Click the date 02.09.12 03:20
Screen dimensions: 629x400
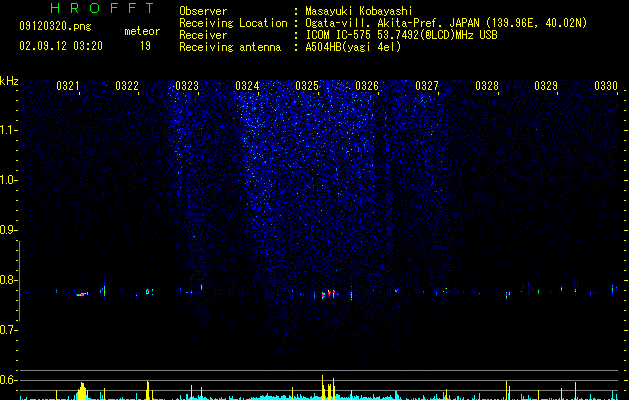coord(61,46)
